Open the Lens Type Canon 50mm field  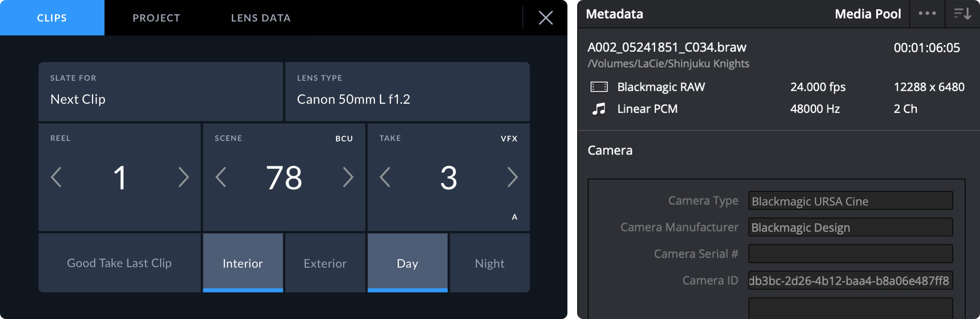coord(408,91)
